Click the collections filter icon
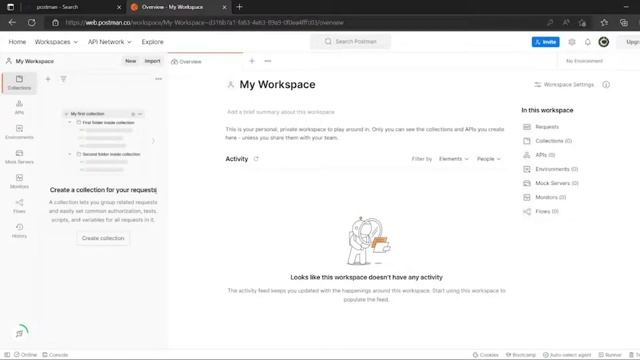The image size is (640, 360). tap(63, 79)
